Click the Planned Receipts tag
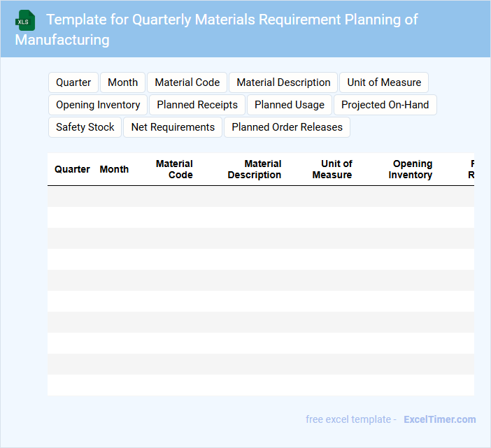 point(197,105)
